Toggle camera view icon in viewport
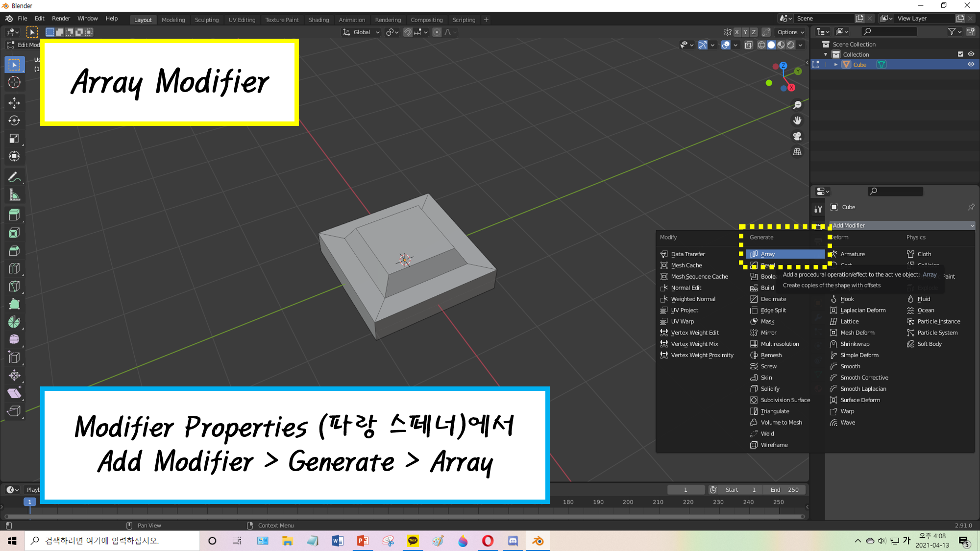 click(797, 136)
